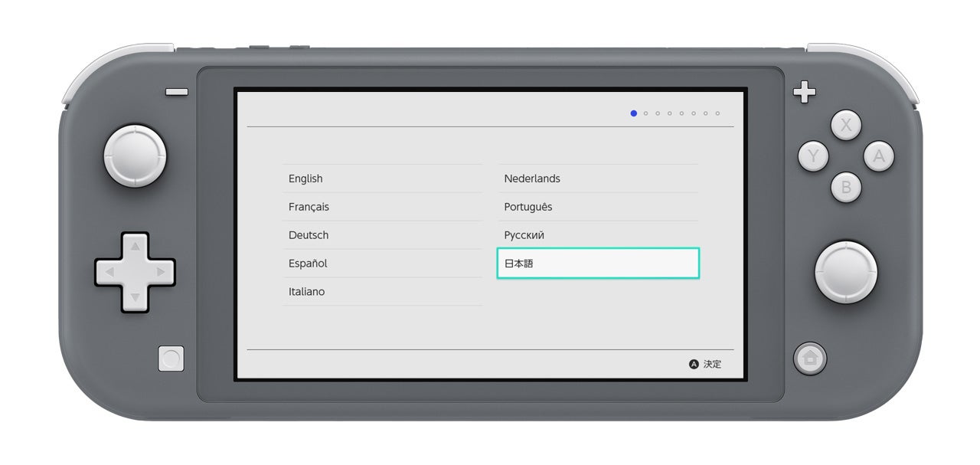
Task: Click the D-pad down arrow
Action: [135, 297]
